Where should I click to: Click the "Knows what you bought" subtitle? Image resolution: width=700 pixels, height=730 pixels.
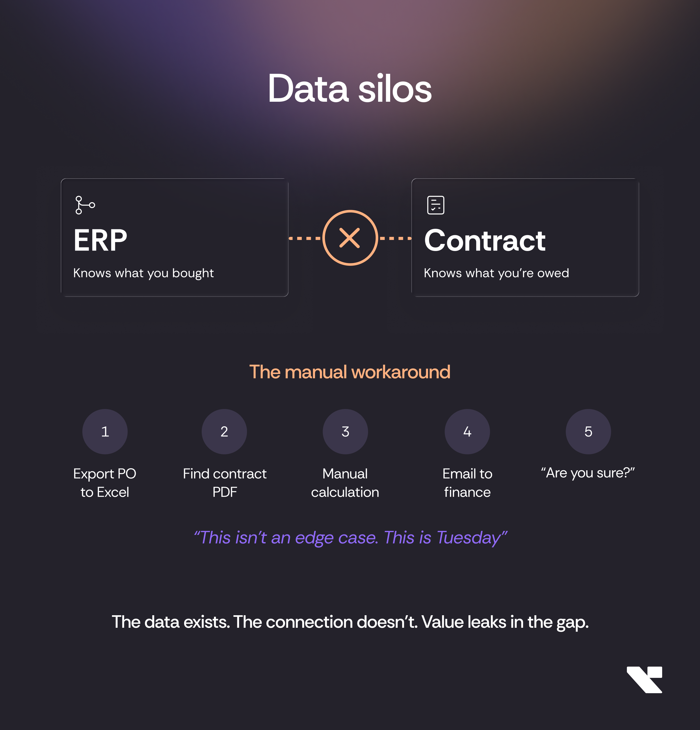pos(143,273)
